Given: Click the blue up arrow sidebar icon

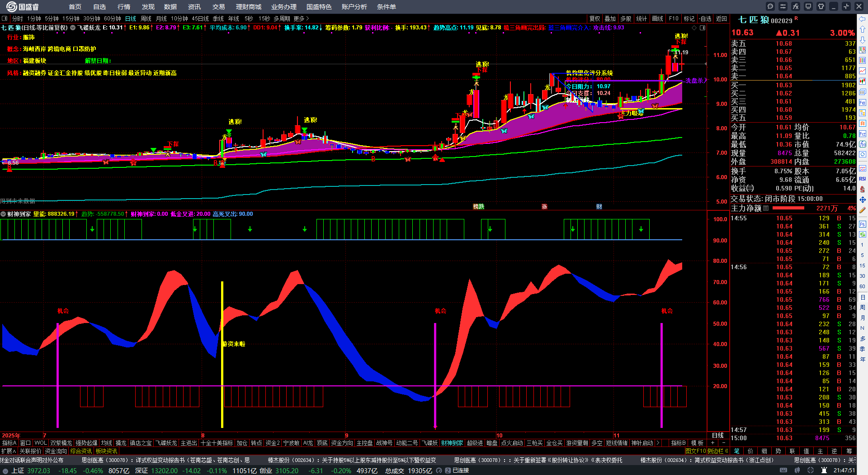Looking at the screenshot, I should [863, 29].
